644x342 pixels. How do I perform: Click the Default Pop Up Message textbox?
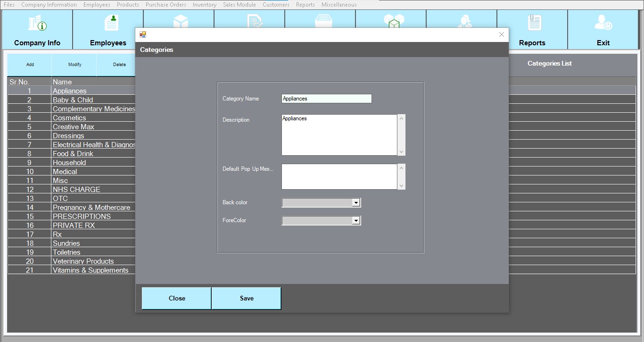point(339,176)
